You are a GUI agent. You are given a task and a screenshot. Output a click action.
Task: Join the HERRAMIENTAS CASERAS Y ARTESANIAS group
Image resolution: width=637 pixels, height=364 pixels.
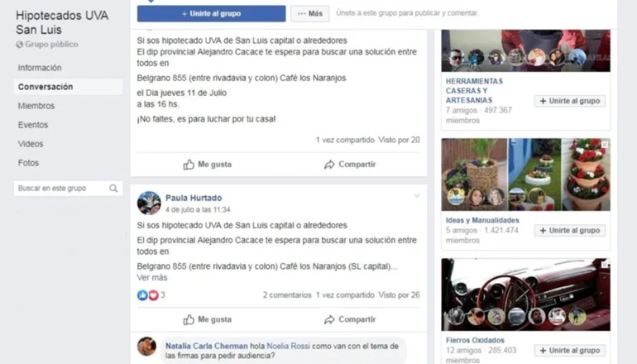[x=569, y=101]
